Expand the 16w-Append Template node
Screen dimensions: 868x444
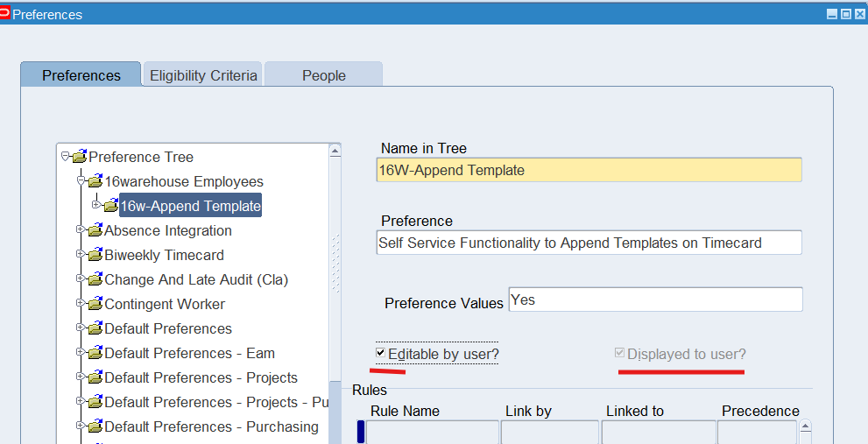click(x=96, y=206)
